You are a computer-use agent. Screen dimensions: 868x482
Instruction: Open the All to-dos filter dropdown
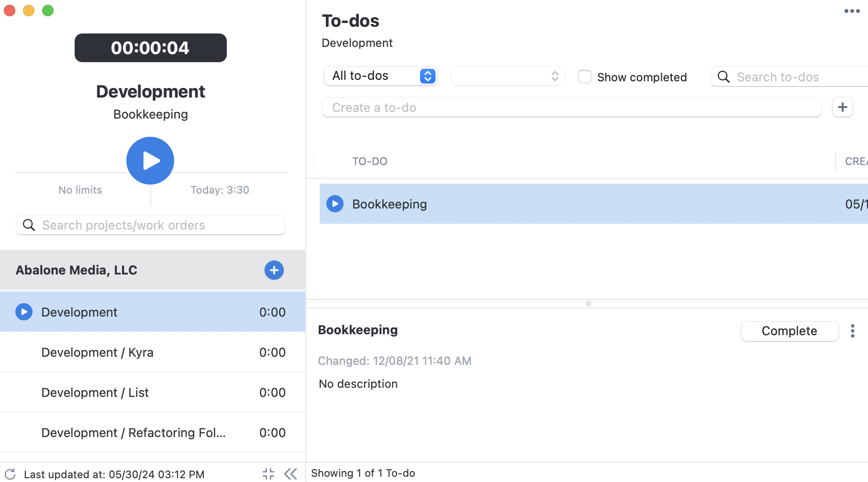coord(381,76)
